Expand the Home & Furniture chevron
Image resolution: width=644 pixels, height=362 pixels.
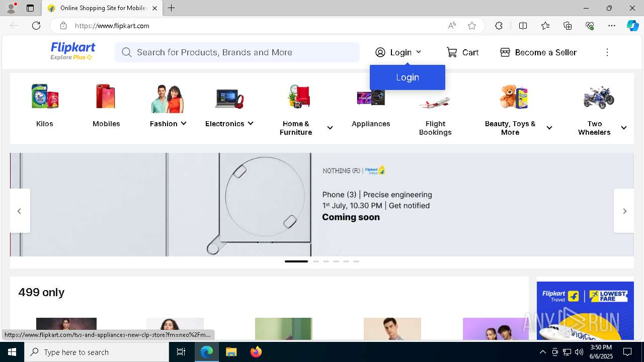coord(330,128)
